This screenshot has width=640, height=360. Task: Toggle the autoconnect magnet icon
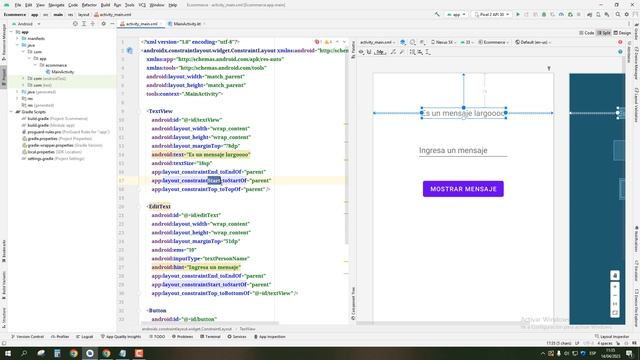click(369, 52)
